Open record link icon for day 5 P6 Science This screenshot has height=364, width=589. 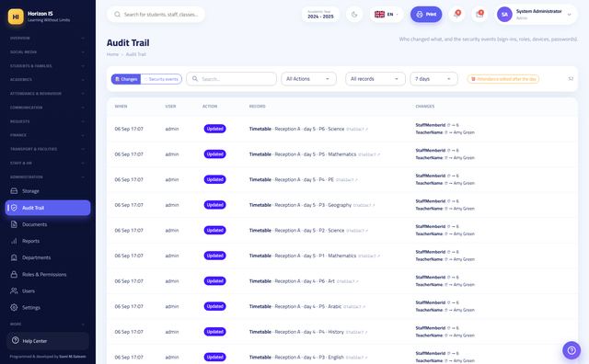point(366,129)
